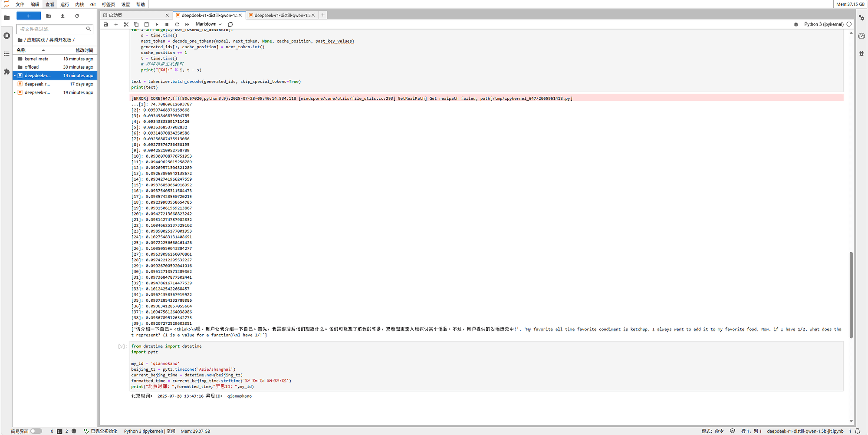Open the Extension Manager puzzle icon
This screenshot has height=435, width=868.
[7, 72]
